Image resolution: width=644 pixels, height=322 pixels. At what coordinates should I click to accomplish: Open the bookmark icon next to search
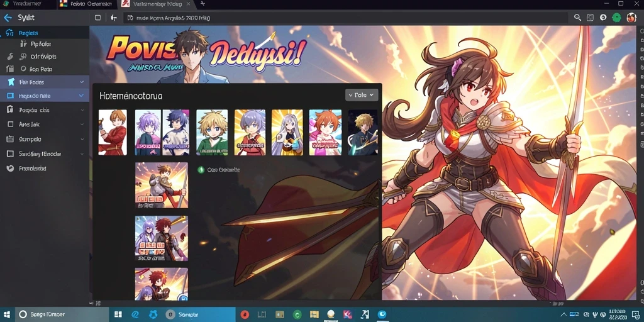590,18
